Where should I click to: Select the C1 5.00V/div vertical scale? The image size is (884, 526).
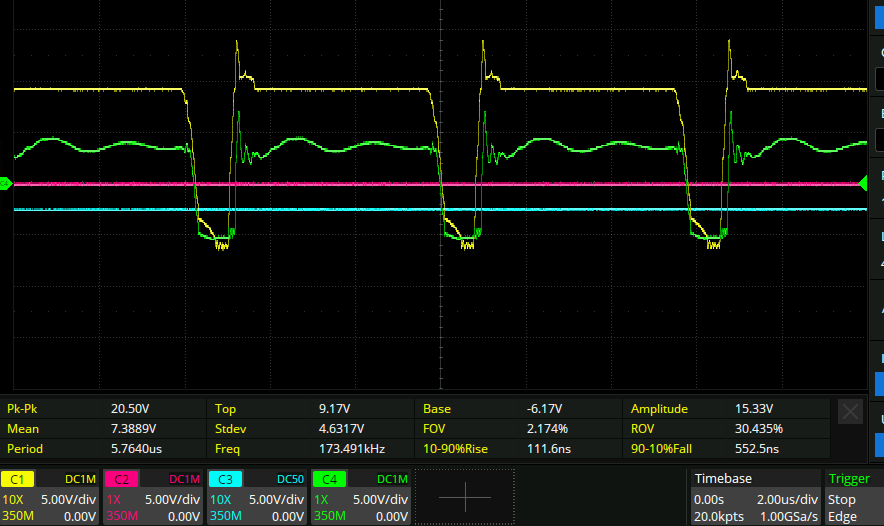pos(67,498)
